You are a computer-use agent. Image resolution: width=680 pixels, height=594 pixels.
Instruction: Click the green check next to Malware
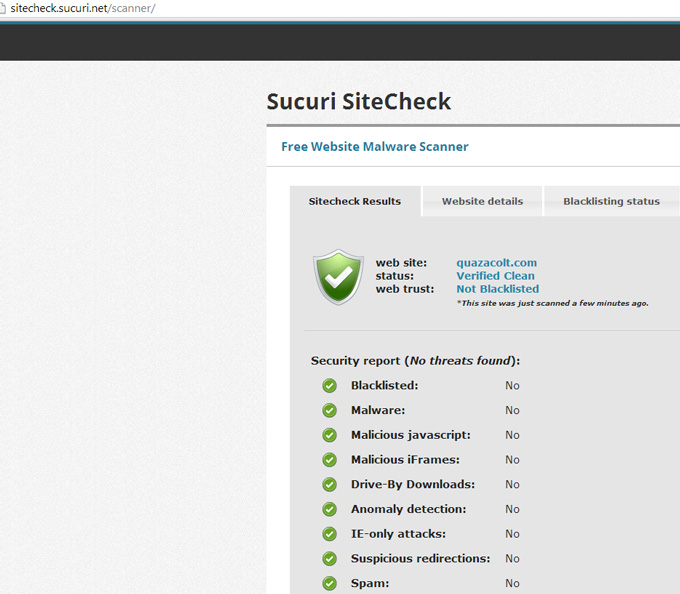tap(330, 410)
